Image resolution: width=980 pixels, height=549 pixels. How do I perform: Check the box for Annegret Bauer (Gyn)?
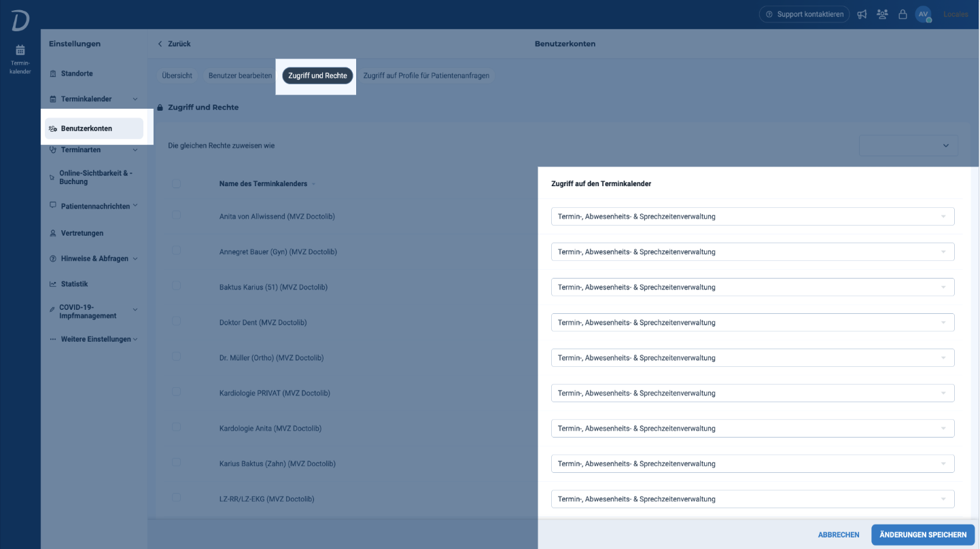click(177, 250)
